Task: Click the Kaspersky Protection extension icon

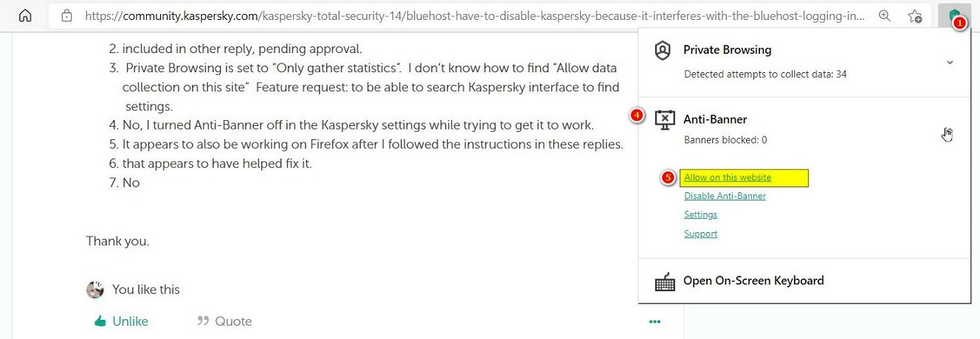Action: pos(954,15)
